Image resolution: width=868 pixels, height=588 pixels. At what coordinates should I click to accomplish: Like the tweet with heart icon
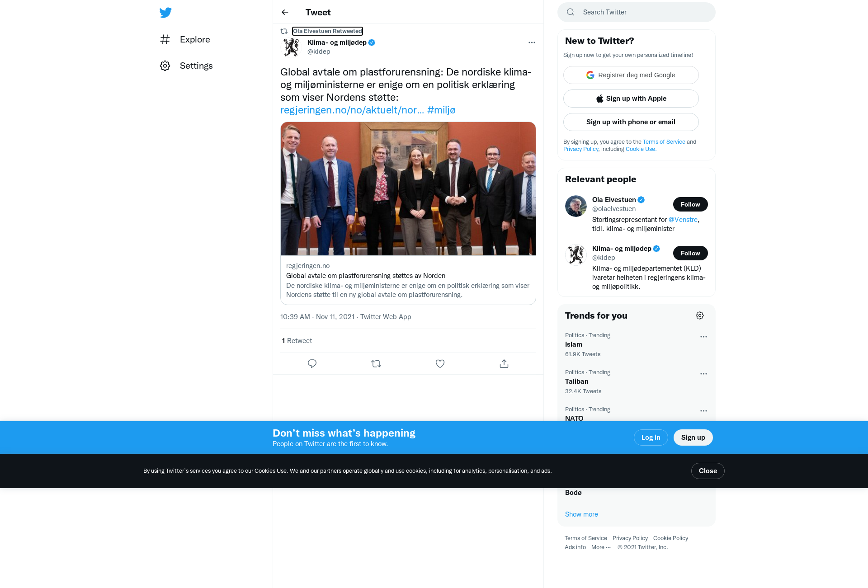(440, 363)
